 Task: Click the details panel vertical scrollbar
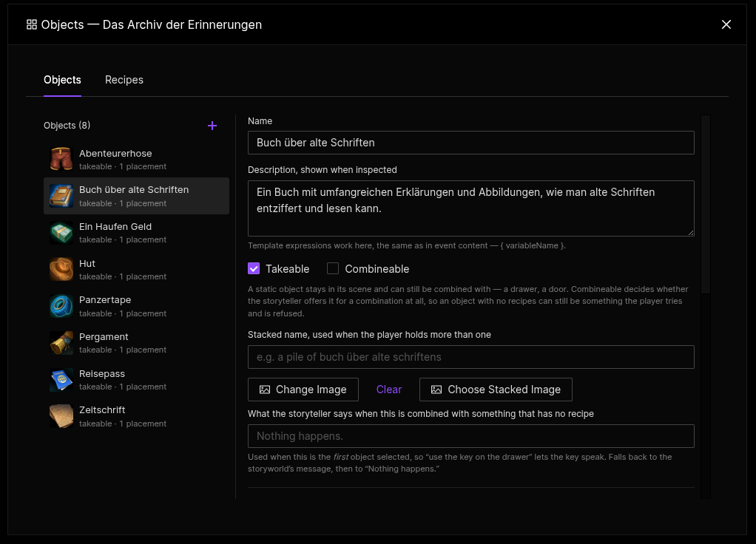coord(706,204)
